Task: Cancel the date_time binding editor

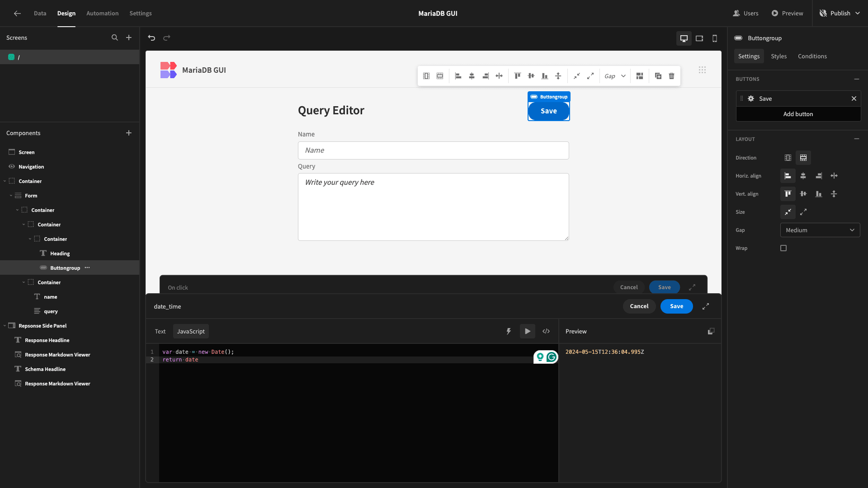Action: pyautogui.click(x=639, y=306)
